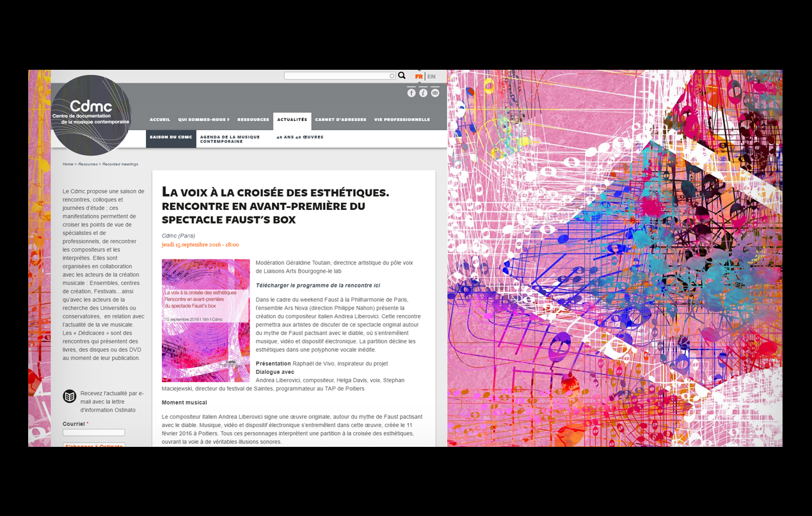Click the 'Le Cdmc propose une saison' sidebar text

pyautogui.click(x=104, y=275)
